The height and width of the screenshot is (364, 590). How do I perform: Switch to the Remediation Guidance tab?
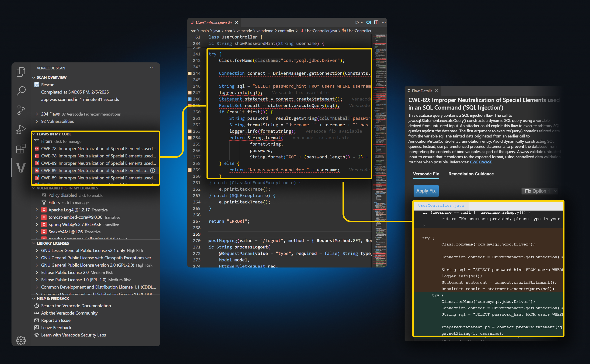pos(471,174)
